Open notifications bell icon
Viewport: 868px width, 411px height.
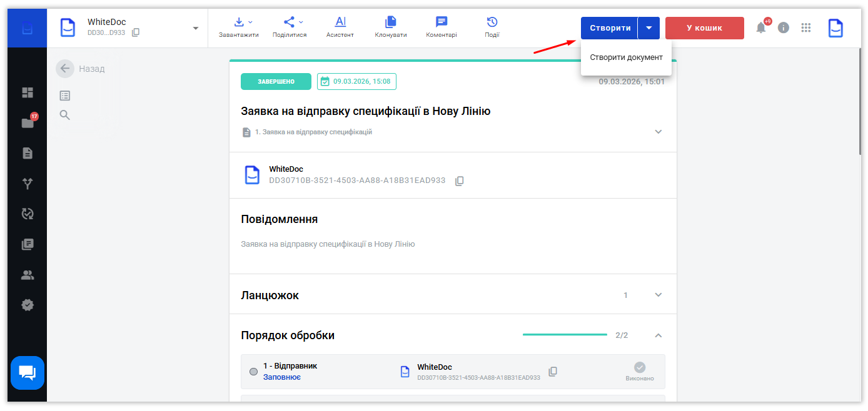pos(760,27)
